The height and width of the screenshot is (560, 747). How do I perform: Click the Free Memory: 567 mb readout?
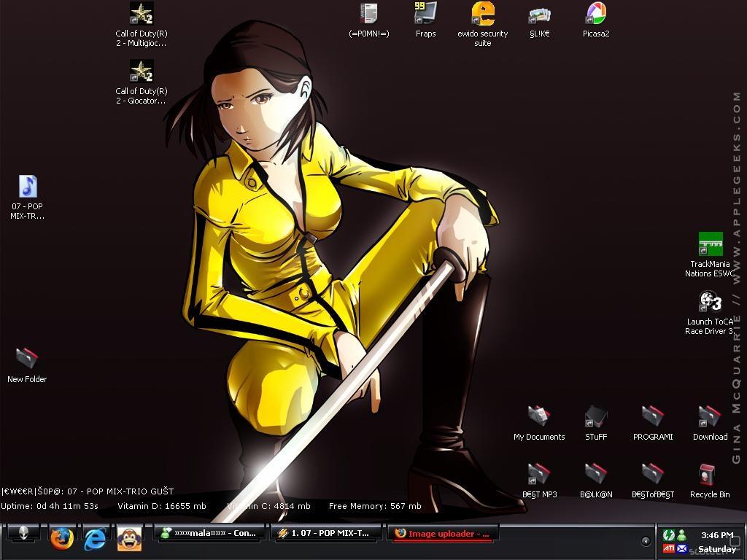(x=375, y=506)
